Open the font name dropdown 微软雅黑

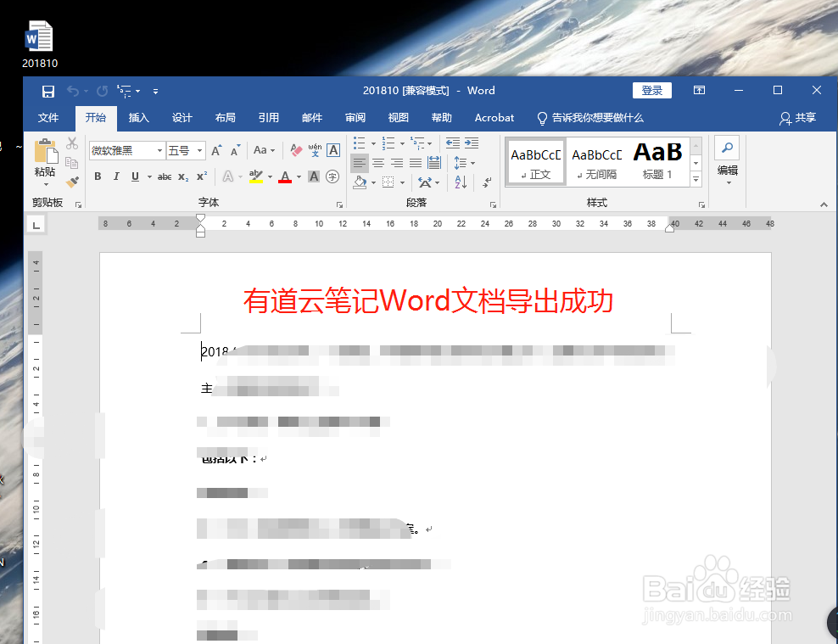pyautogui.click(x=159, y=151)
